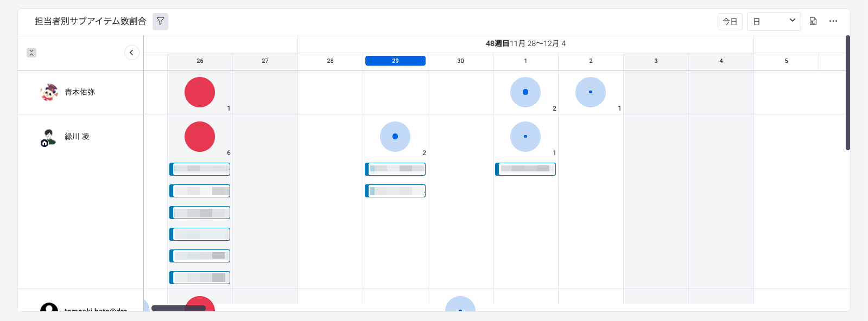
Task: Open the task bar under December 1
Action: click(x=525, y=169)
